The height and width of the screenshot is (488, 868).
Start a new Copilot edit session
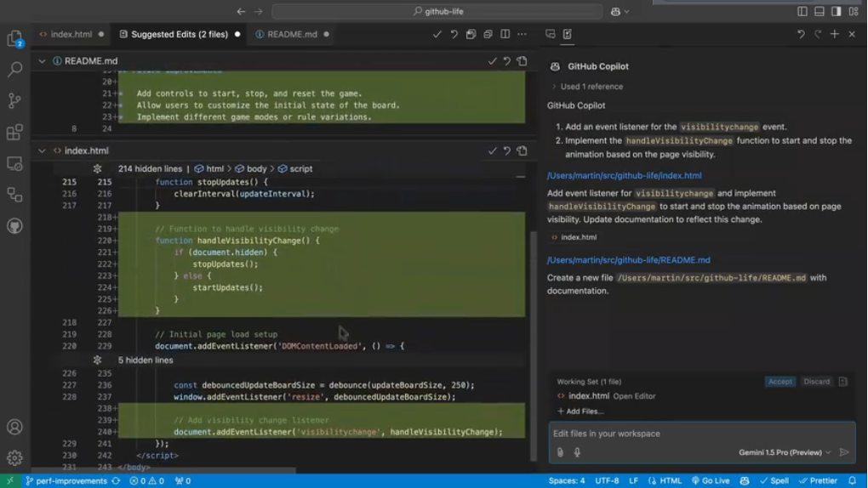coord(835,34)
